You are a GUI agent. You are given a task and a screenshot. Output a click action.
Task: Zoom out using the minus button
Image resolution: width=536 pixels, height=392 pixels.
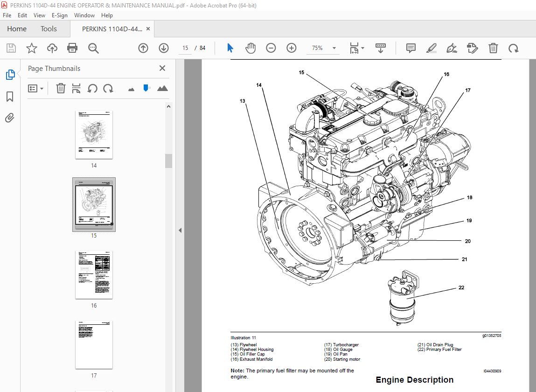[x=271, y=48]
